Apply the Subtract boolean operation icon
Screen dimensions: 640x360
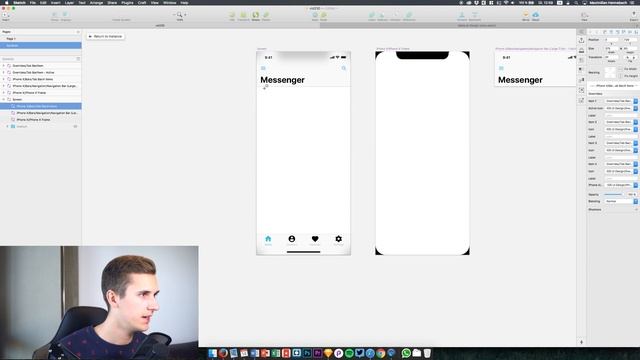pyautogui.click(x=382, y=16)
